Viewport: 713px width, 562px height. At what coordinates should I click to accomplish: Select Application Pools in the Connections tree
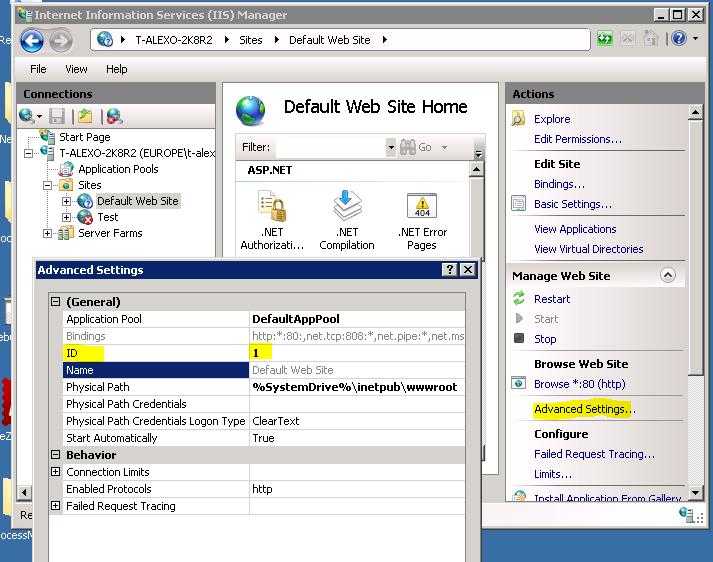click(x=118, y=169)
